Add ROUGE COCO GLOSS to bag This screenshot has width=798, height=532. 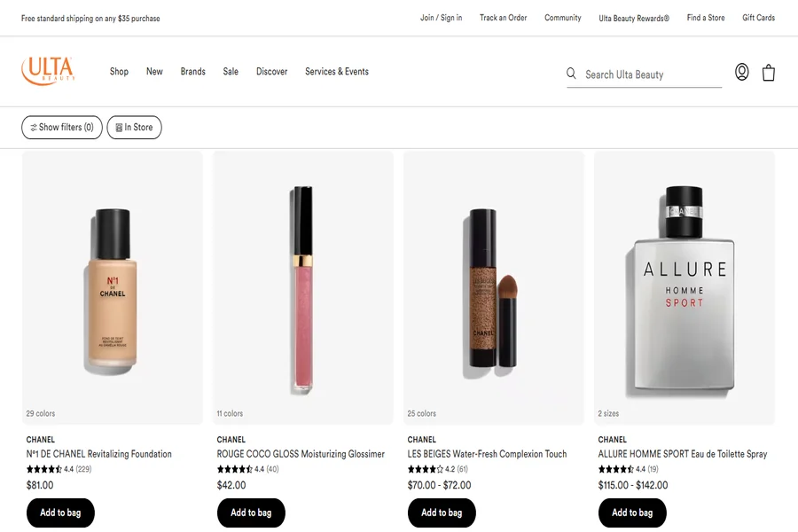click(251, 512)
